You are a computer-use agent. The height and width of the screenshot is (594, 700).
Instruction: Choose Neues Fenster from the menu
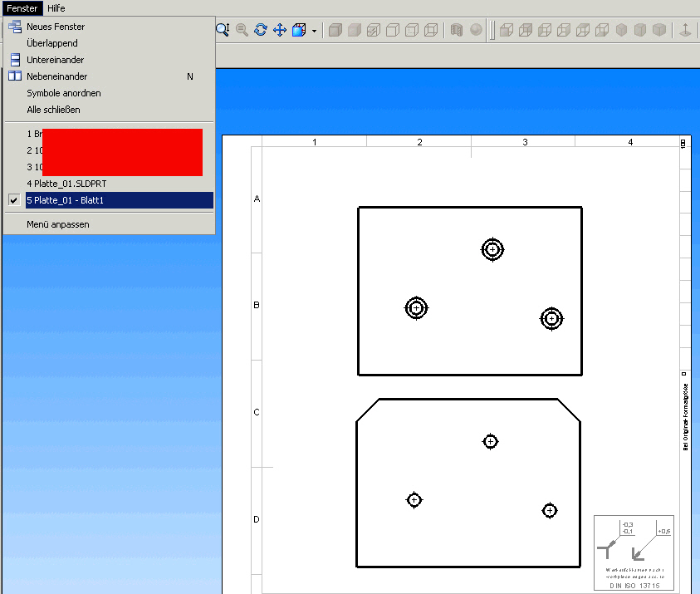[x=109, y=27]
